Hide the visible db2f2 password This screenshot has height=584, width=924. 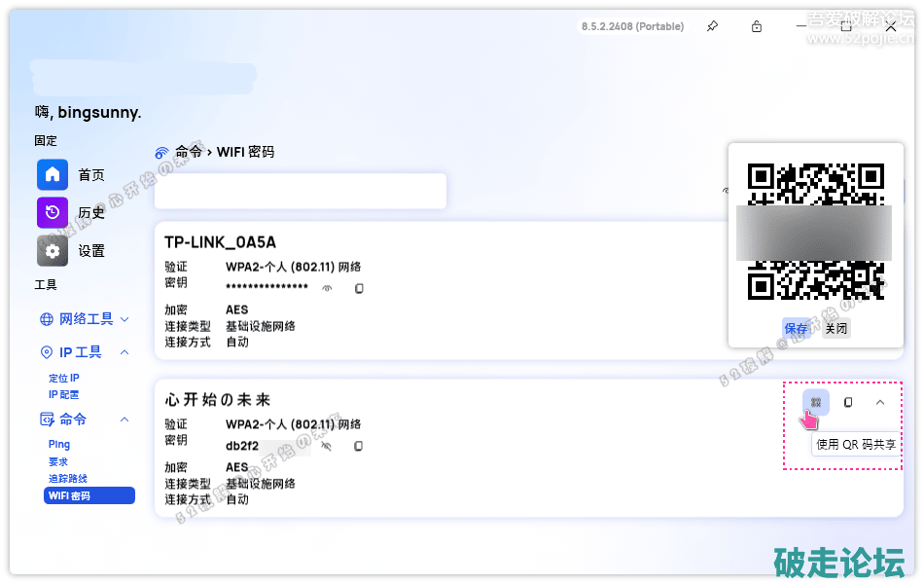point(328,446)
